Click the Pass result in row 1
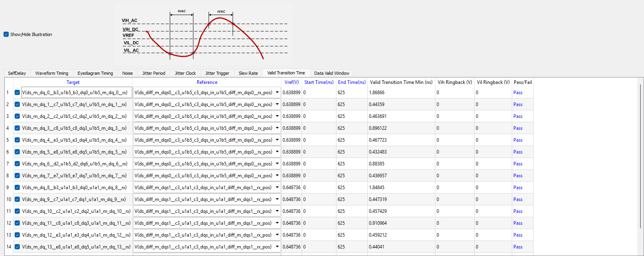Viewport: 644px width, 256px height. click(x=518, y=93)
